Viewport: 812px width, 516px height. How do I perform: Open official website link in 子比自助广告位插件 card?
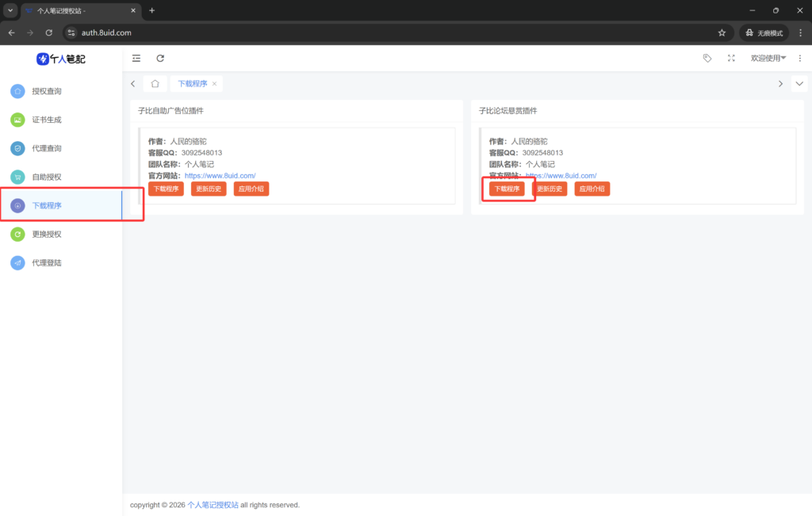point(220,176)
